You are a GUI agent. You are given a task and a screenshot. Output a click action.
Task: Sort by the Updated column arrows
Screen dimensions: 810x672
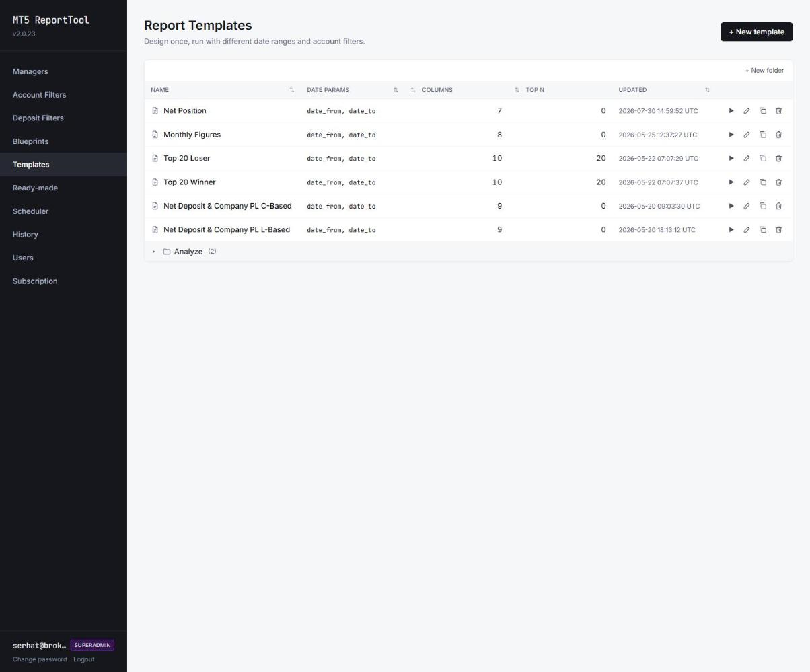(707, 90)
